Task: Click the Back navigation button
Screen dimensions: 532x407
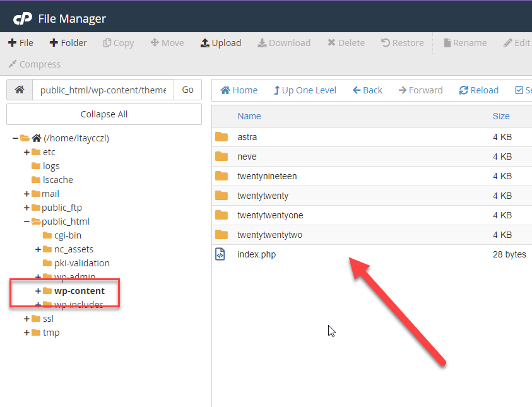Action: point(367,90)
